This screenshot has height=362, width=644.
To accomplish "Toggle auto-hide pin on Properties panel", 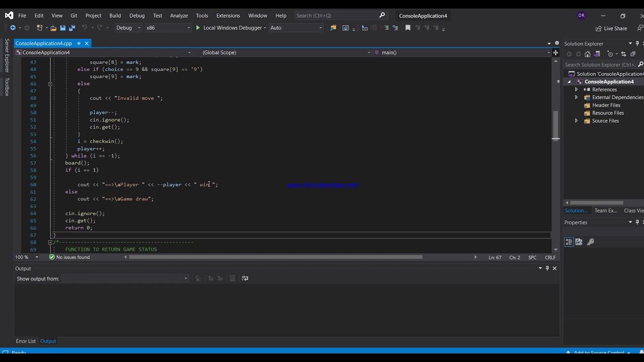I will click(637, 222).
